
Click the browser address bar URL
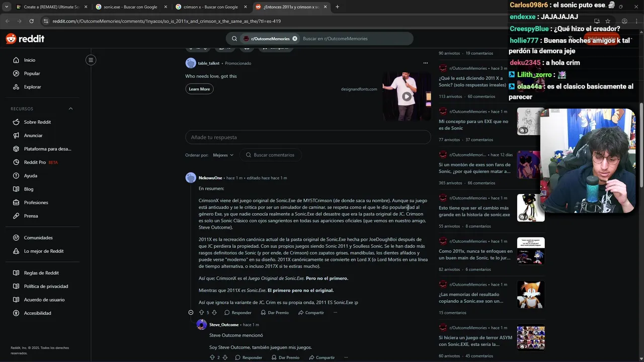[x=167, y=21]
